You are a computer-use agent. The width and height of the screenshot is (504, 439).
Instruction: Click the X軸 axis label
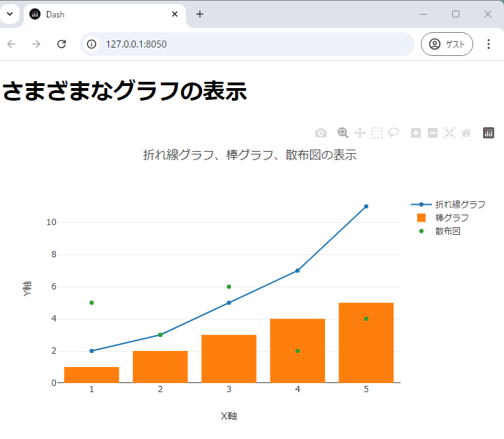[229, 416]
